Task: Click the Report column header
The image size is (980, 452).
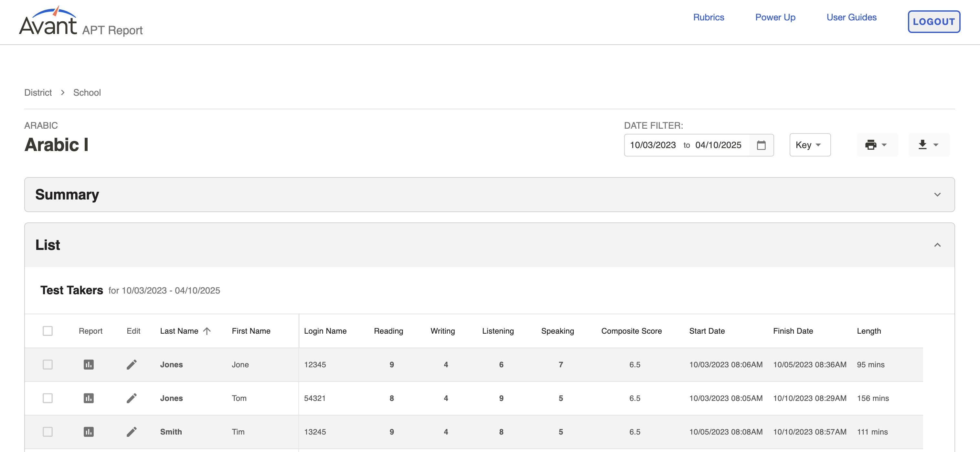Action: [x=91, y=331]
